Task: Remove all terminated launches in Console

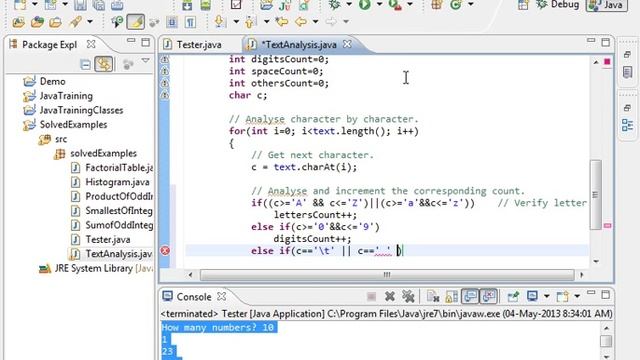Action: tap(408, 296)
